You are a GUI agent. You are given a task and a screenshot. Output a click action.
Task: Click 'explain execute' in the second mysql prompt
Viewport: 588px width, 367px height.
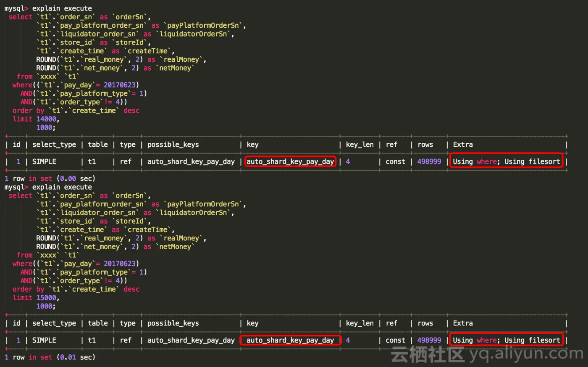point(62,187)
